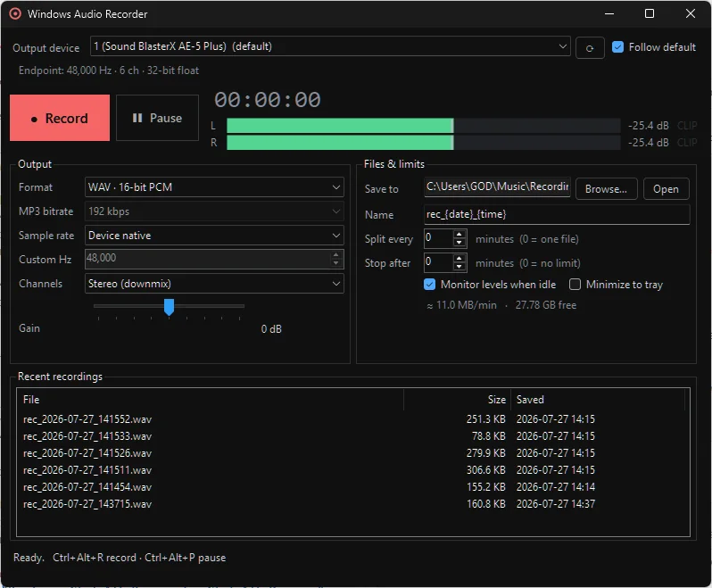
Task: Click the 155.2 KB size cell
Action: point(486,487)
